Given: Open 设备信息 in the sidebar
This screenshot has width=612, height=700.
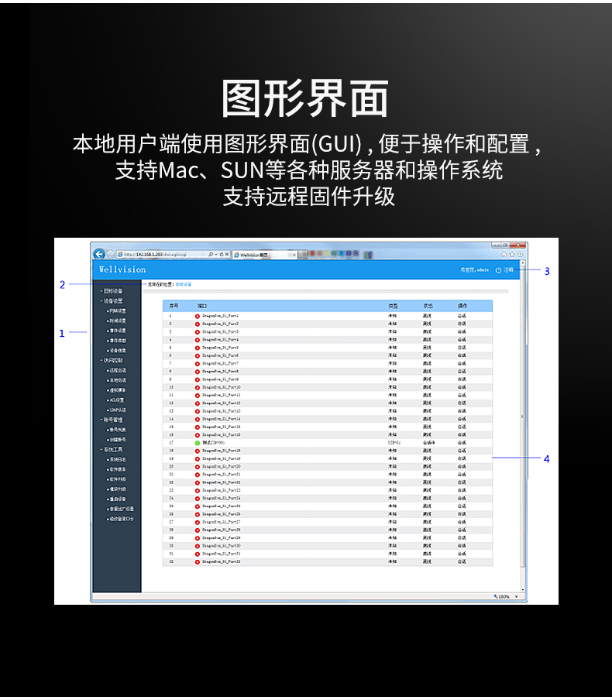Looking at the screenshot, I should [x=118, y=351].
